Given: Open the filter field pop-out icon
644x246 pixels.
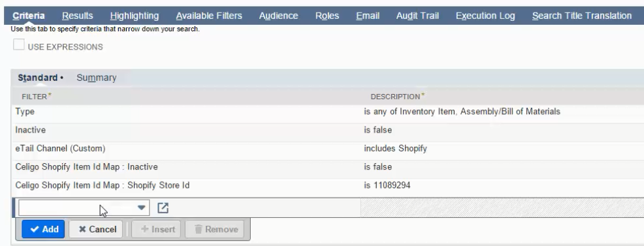Looking at the screenshot, I should 163,208.
